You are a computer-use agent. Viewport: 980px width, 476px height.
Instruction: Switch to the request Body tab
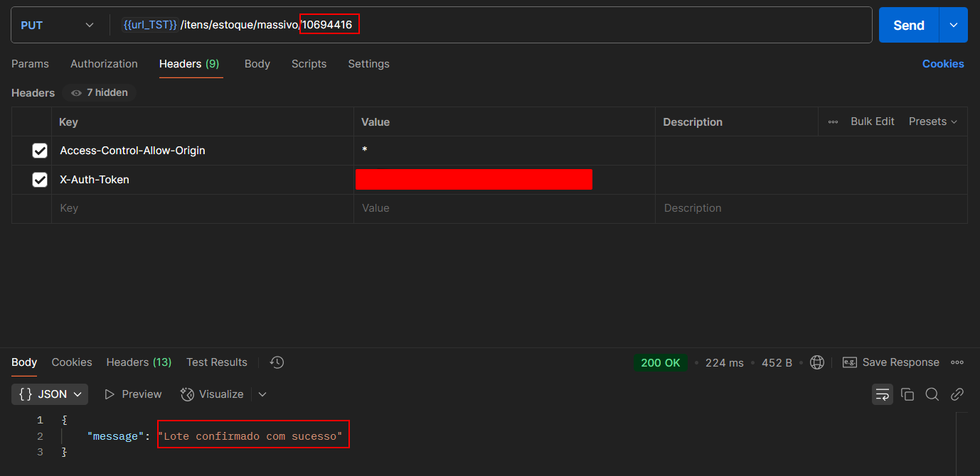257,64
